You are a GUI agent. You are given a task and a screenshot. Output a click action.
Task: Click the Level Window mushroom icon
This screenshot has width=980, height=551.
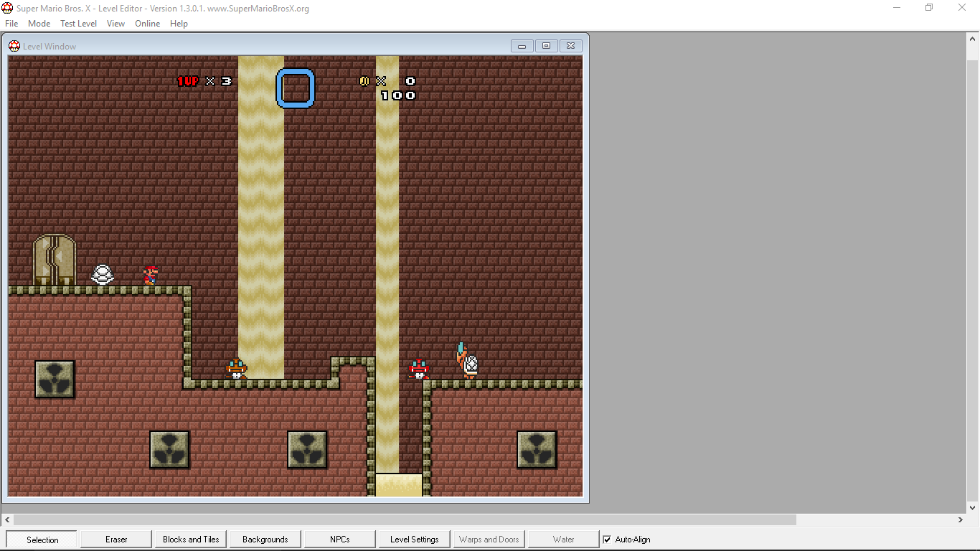pyautogui.click(x=14, y=47)
